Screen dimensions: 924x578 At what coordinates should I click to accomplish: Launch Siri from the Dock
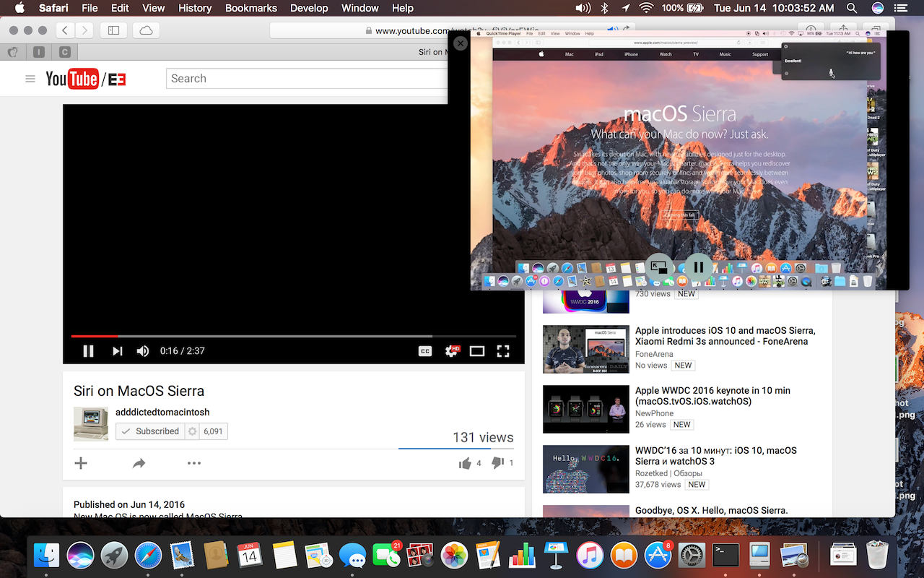[81, 556]
